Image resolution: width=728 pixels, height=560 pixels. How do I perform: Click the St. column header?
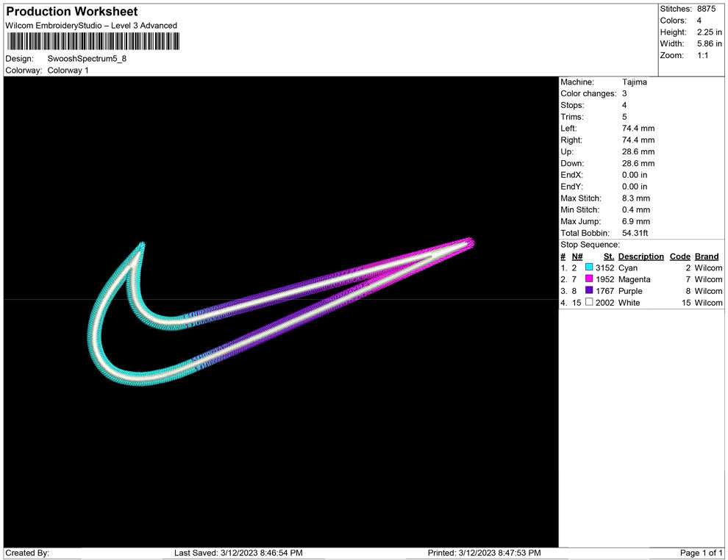(608, 256)
